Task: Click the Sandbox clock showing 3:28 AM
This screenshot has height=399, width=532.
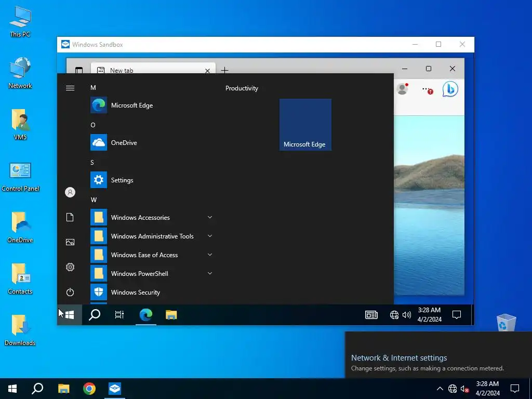Action: (x=429, y=314)
